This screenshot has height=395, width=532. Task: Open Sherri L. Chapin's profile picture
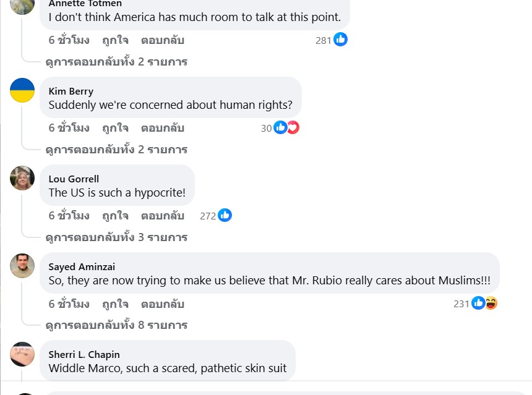(x=22, y=354)
